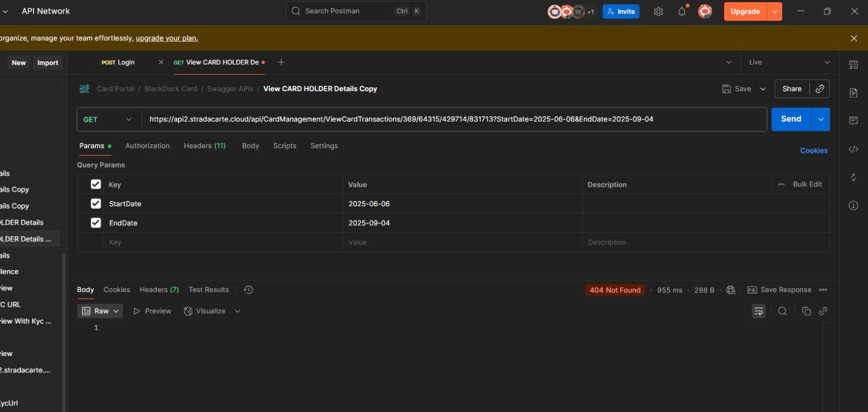This screenshot has width=868, height=412.
Task: Open the Live environment selector
Action: [789, 62]
